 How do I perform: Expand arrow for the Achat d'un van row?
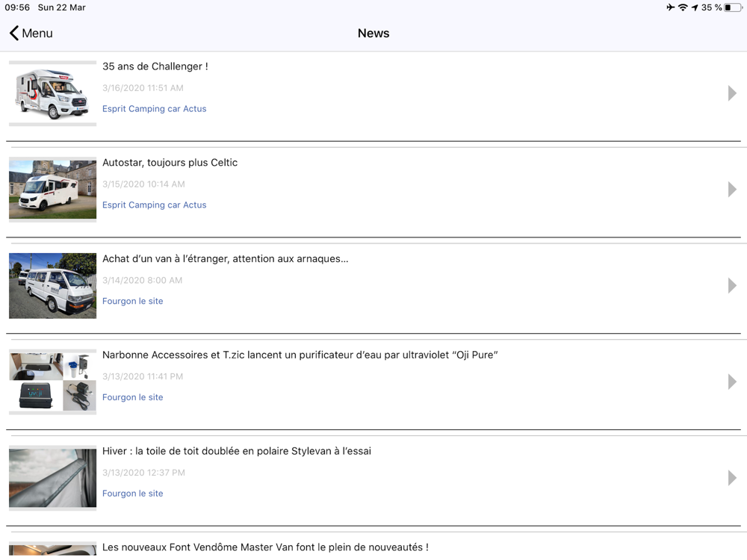click(732, 286)
